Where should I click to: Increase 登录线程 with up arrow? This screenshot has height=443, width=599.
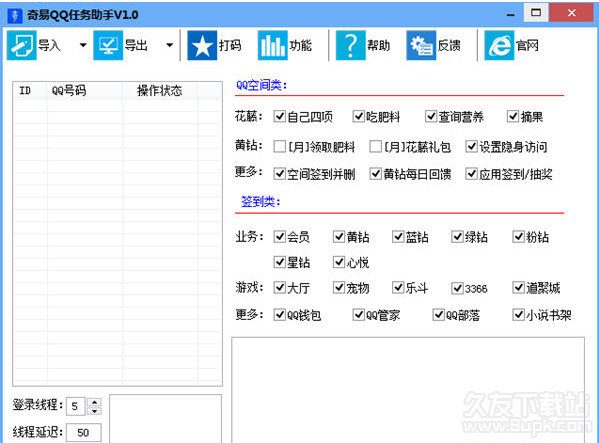point(94,402)
